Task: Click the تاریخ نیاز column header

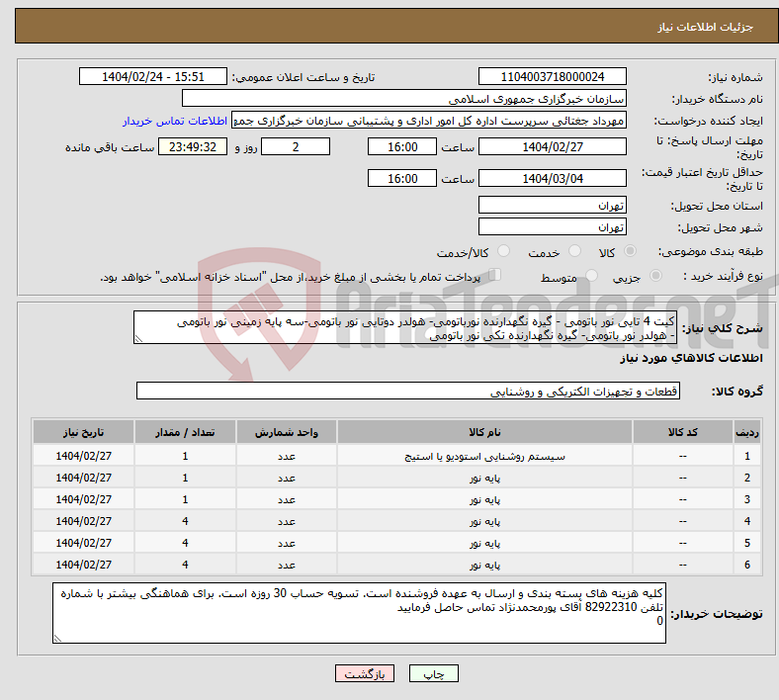Action: (83, 432)
